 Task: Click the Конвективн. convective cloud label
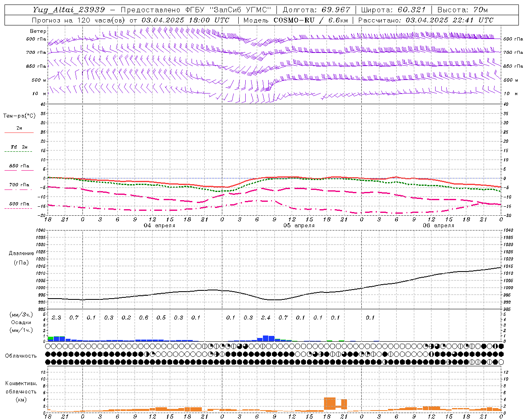pyautogui.click(x=21, y=383)
